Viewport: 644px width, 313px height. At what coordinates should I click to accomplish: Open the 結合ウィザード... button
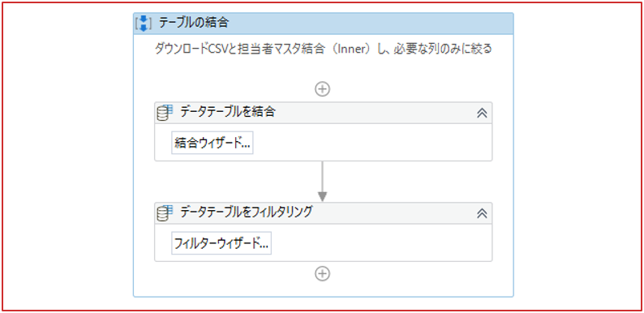pos(213,143)
